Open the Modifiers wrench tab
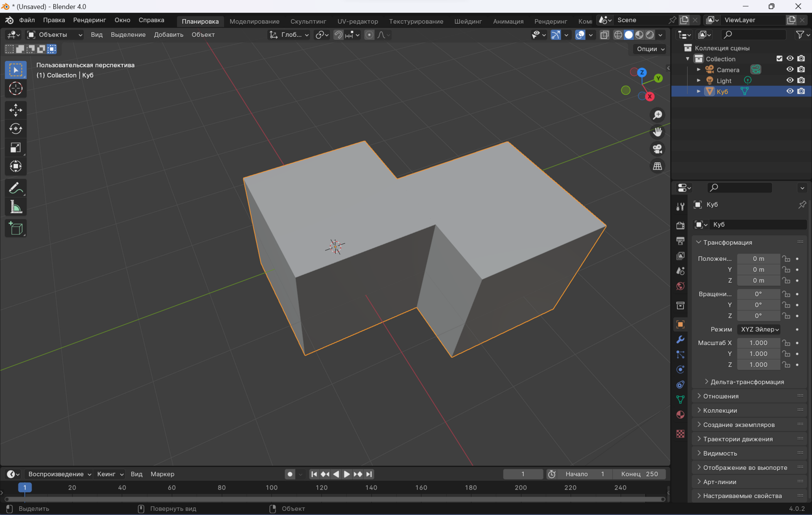The width and height of the screenshot is (812, 515). tap(680, 340)
